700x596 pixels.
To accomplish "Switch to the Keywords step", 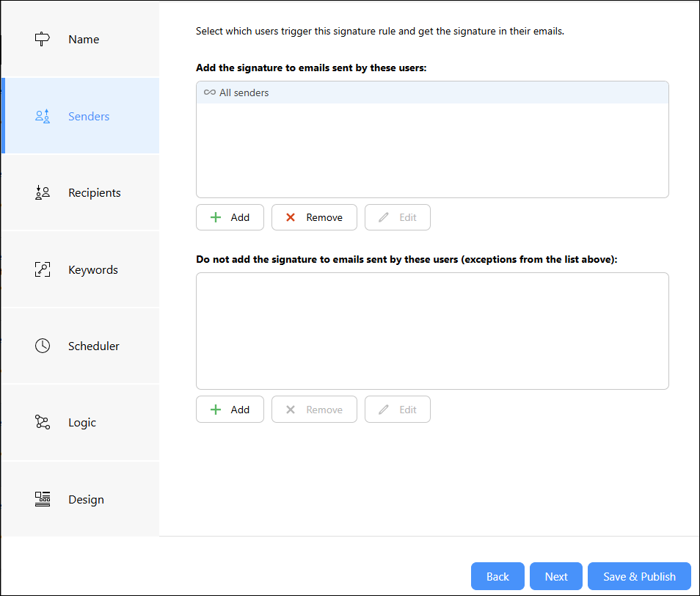I will coord(81,269).
